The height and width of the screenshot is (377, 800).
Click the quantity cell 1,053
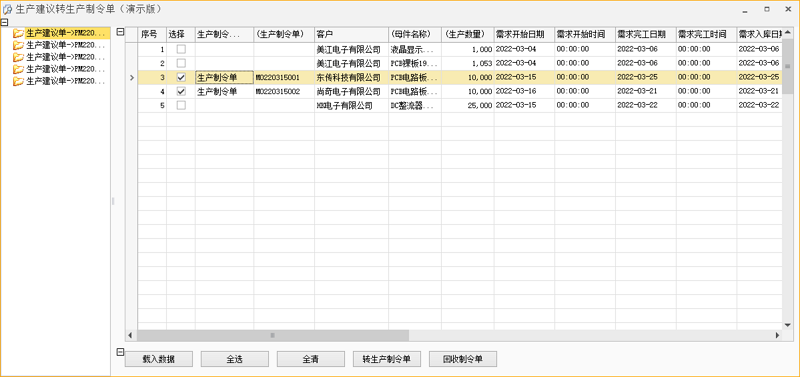[x=468, y=63]
